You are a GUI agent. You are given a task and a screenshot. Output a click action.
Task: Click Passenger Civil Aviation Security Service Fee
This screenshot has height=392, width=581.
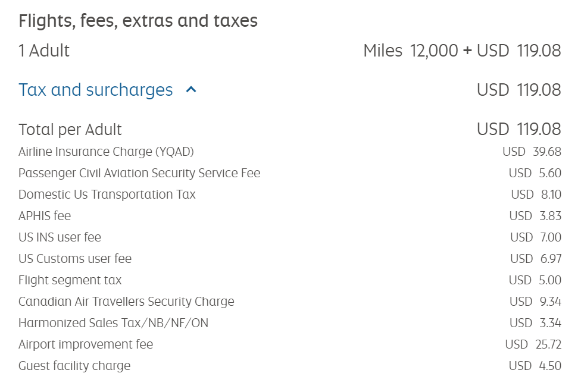coord(139,173)
